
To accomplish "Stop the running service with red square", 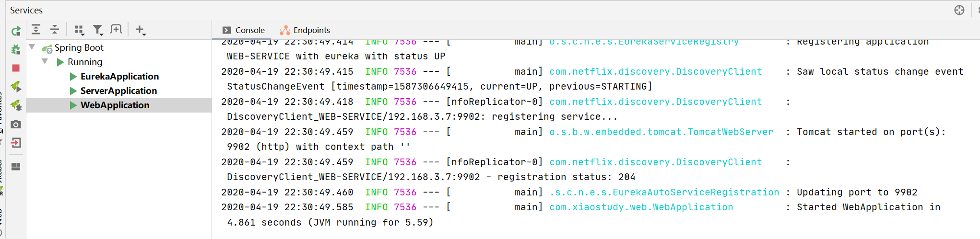I will pyautogui.click(x=16, y=68).
